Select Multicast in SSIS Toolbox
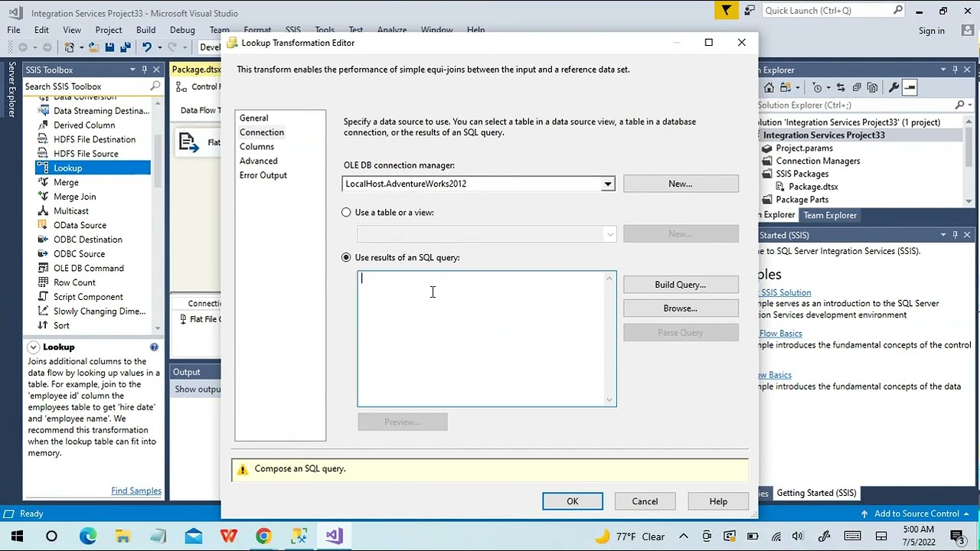 coord(70,211)
